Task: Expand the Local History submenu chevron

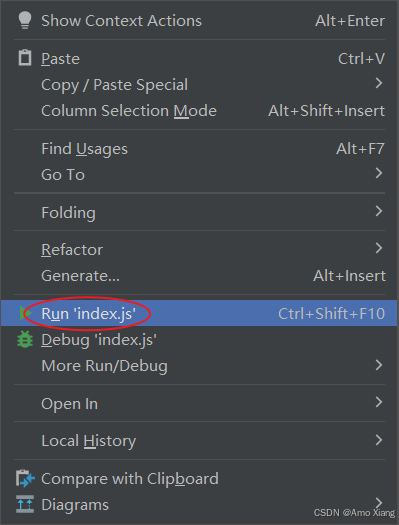Action: point(379,440)
